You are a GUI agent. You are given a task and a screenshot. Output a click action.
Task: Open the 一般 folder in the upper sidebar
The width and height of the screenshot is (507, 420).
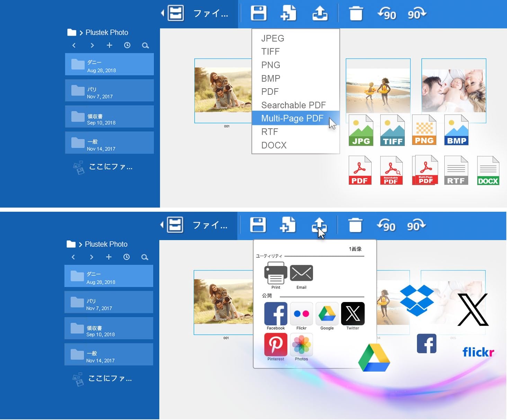click(109, 143)
